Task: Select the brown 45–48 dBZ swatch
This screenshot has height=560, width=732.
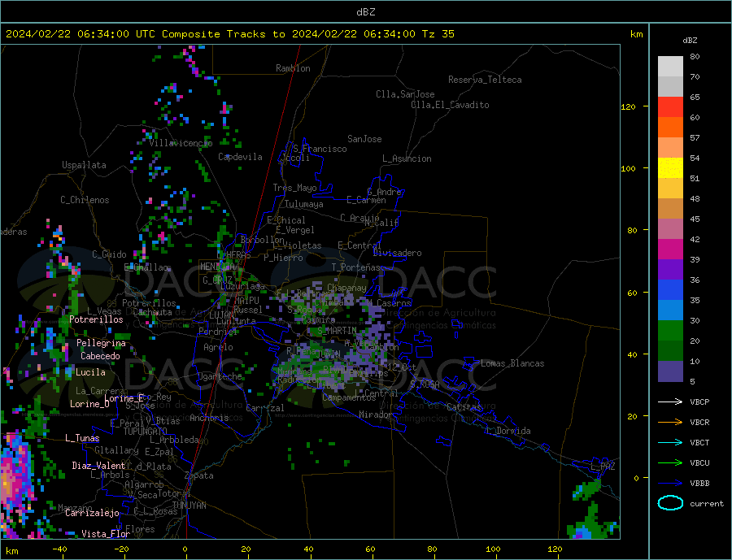Action: (x=670, y=209)
